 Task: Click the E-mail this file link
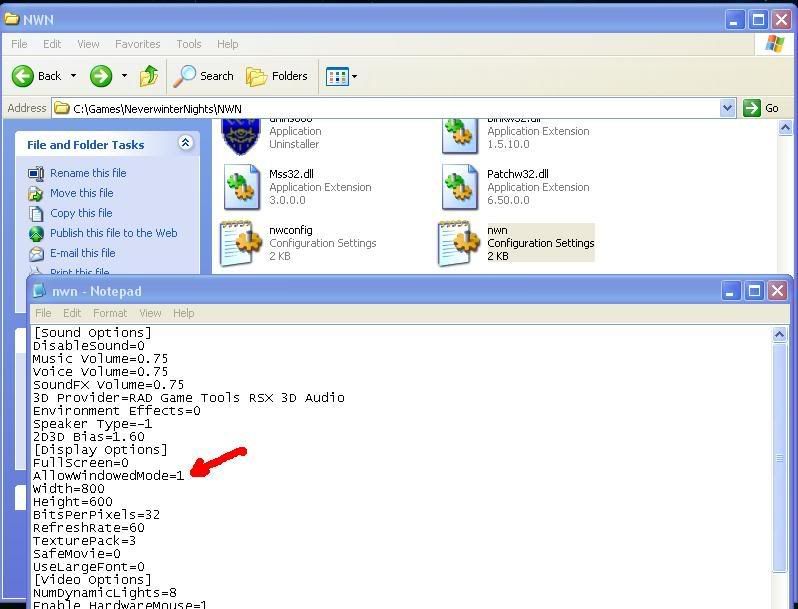click(x=82, y=253)
